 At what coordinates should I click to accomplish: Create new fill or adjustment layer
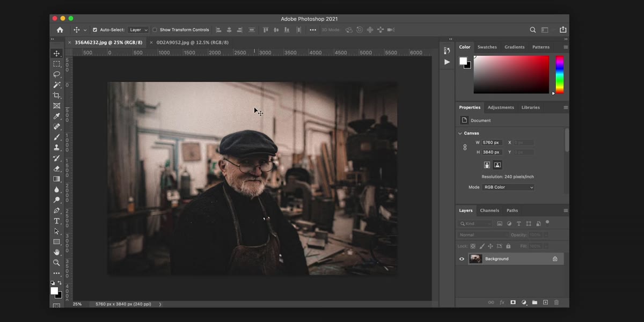[524, 302]
